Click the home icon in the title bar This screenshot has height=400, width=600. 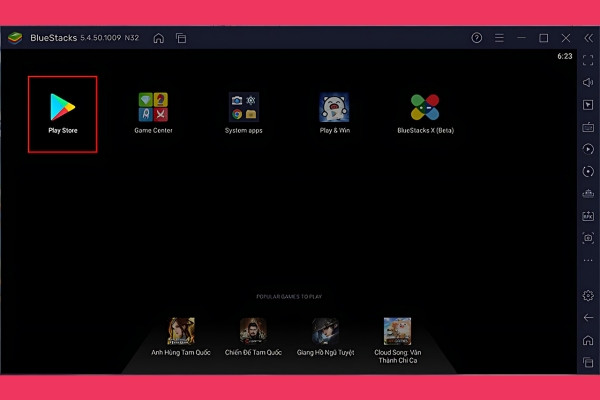(158, 38)
